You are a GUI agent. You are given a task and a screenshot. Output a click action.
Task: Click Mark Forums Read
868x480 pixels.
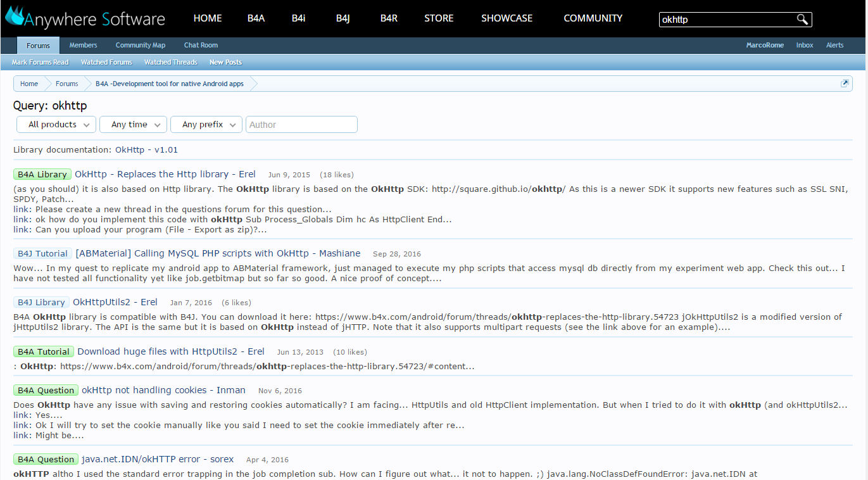coord(40,62)
